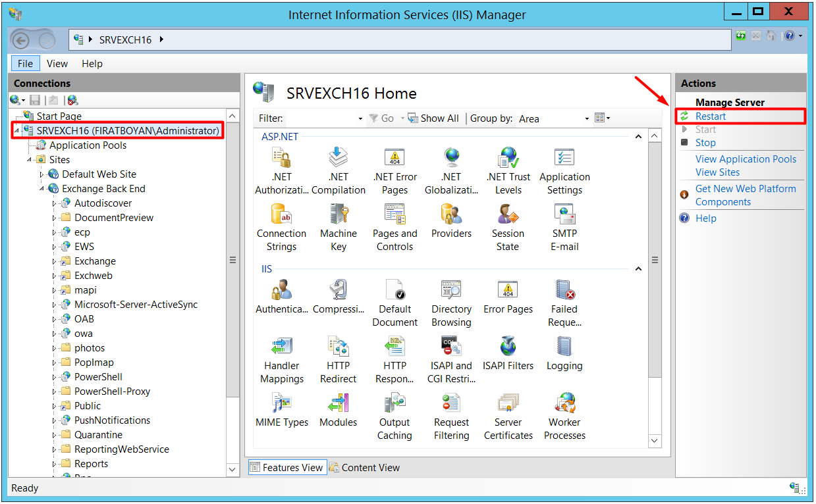The height and width of the screenshot is (504, 816).
Task: Open SMTP E-mail feature
Action: [565, 226]
